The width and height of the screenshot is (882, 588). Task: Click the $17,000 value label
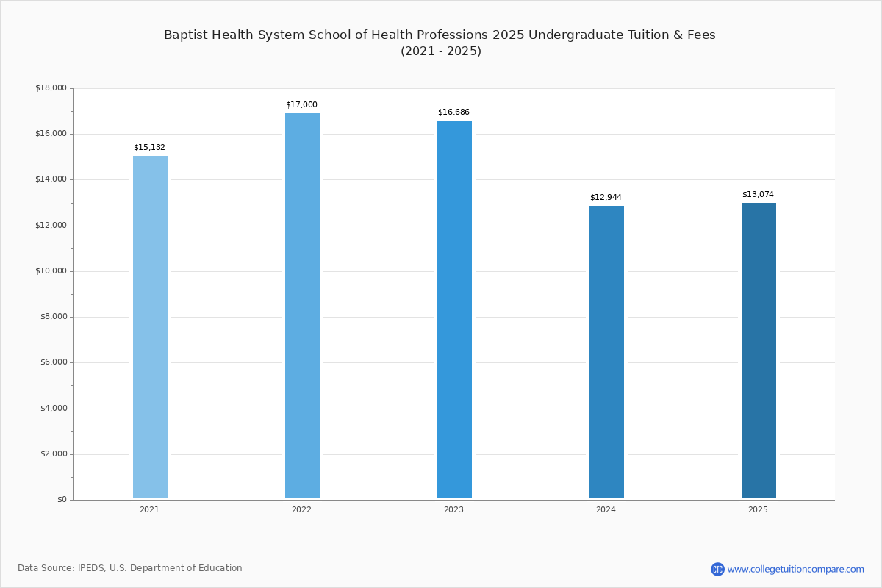coord(301,104)
